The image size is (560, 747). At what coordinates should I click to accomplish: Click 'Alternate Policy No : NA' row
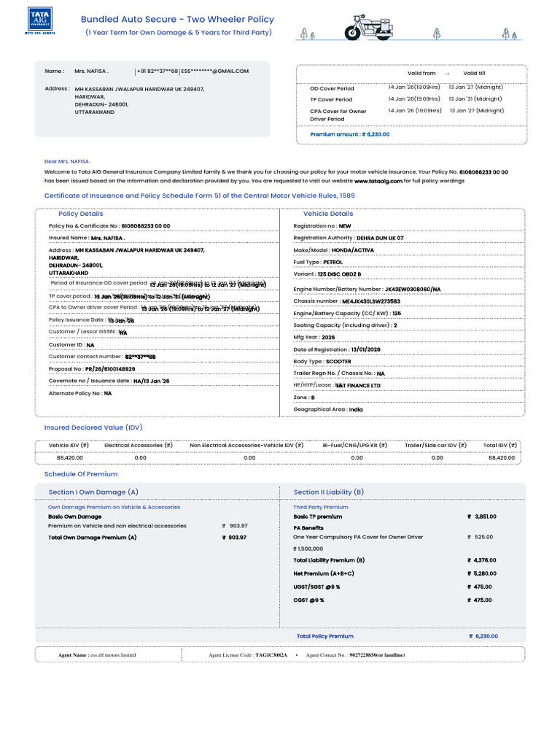point(80,393)
